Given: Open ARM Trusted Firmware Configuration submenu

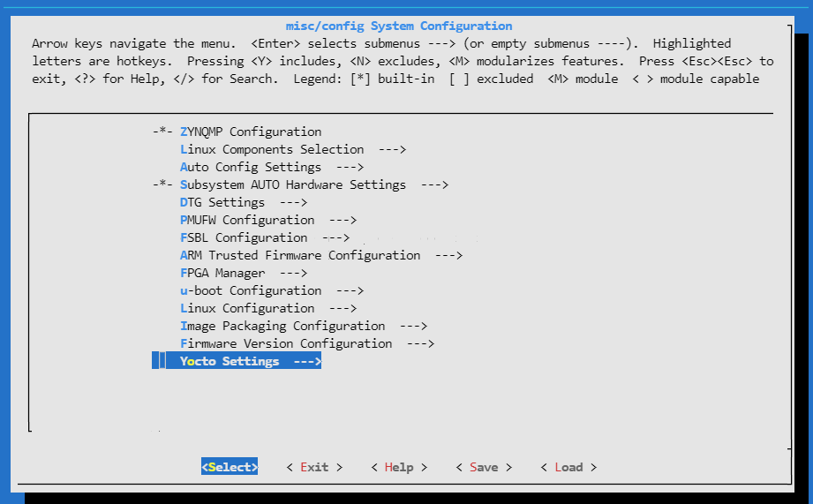Looking at the screenshot, I should (x=321, y=255).
